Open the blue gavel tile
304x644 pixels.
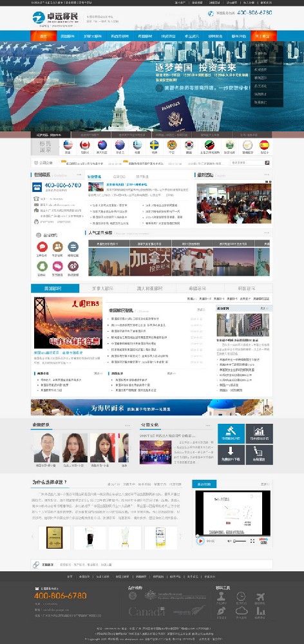pos(231,433)
